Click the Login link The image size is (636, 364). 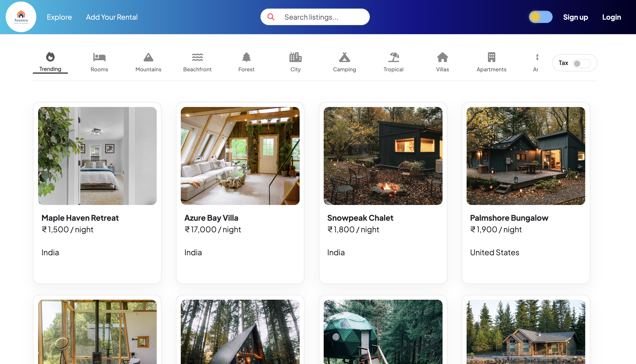611,17
